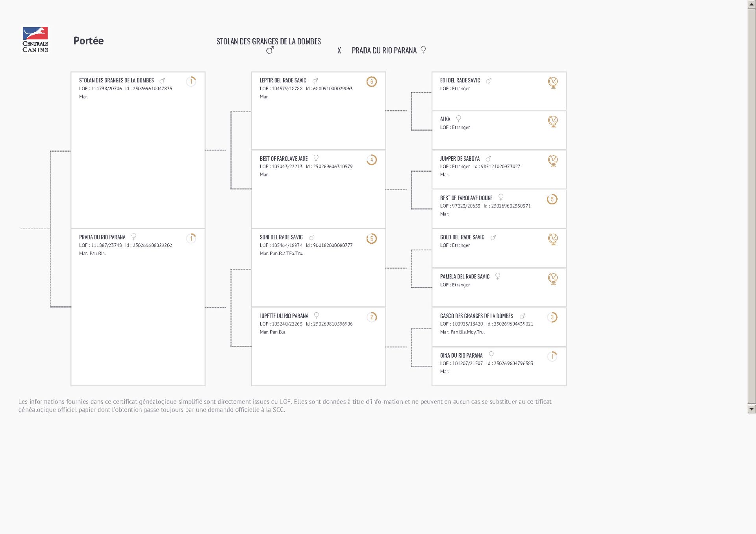Click the rating badge 1 on GINA DU RIO PARANA
This screenshot has width=756, height=534.
pyautogui.click(x=552, y=357)
